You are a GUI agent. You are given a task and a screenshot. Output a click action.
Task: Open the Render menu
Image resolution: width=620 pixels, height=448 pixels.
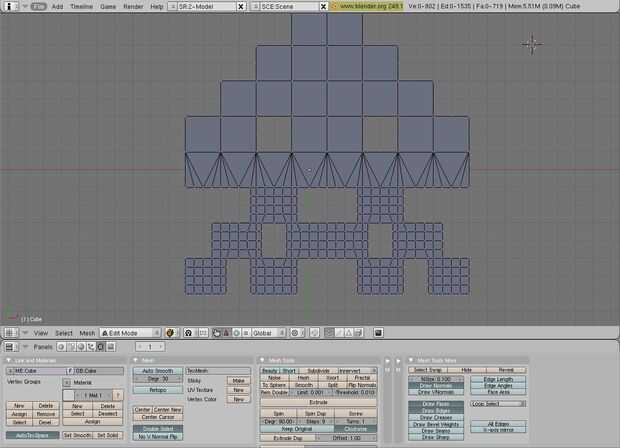tap(133, 6)
